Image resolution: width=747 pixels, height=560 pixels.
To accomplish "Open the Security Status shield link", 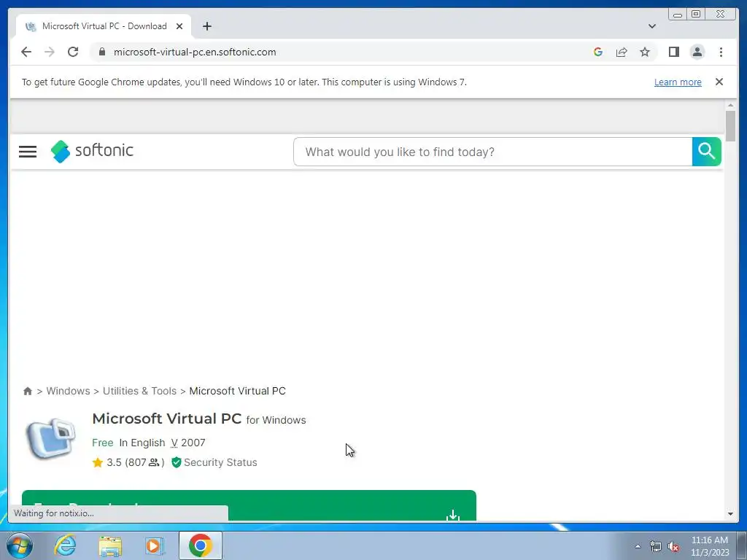I will coord(214,462).
